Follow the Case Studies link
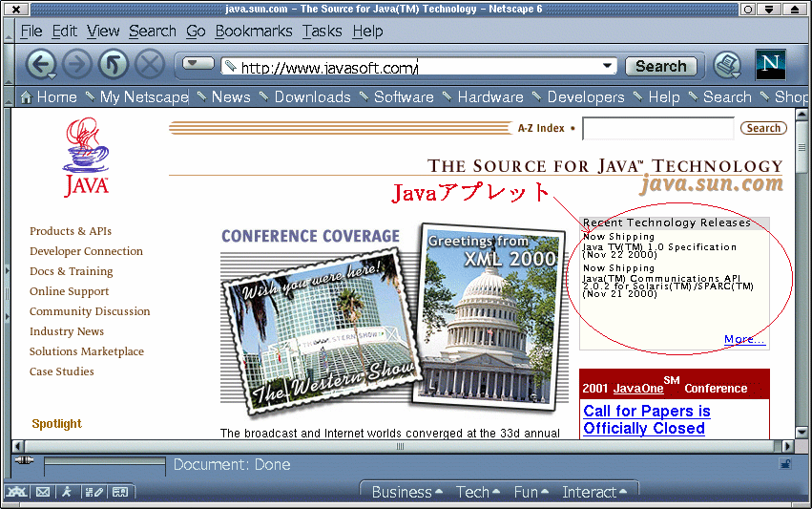 point(62,371)
